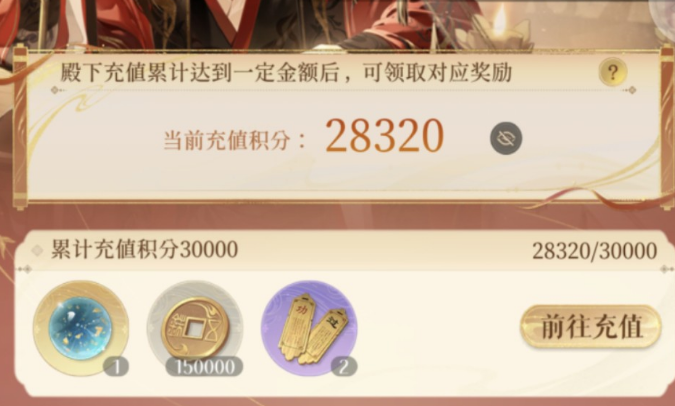The width and height of the screenshot is (675, 406).
Task: Tap the ornament right of dotted divider
Action: (631, 90)
